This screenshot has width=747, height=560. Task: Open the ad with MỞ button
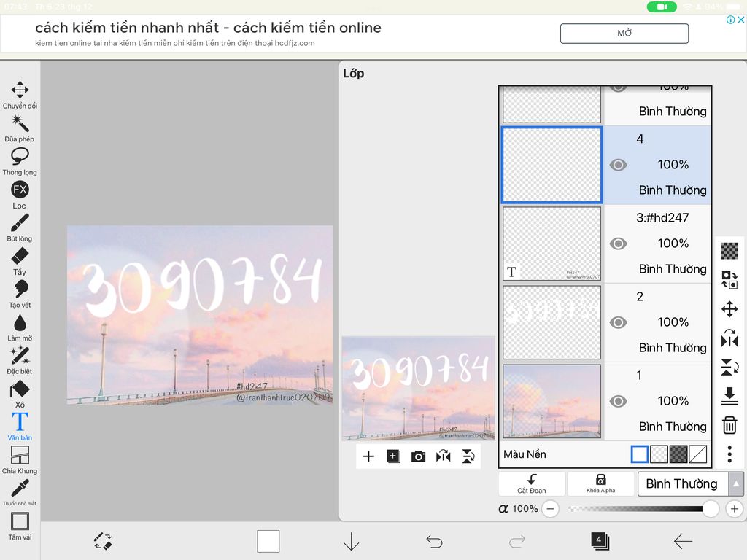[624, 34]
